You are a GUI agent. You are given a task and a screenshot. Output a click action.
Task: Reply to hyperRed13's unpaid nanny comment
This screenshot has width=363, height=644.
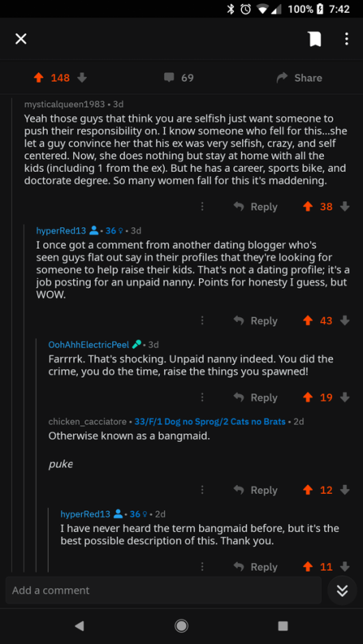[256, 320]
